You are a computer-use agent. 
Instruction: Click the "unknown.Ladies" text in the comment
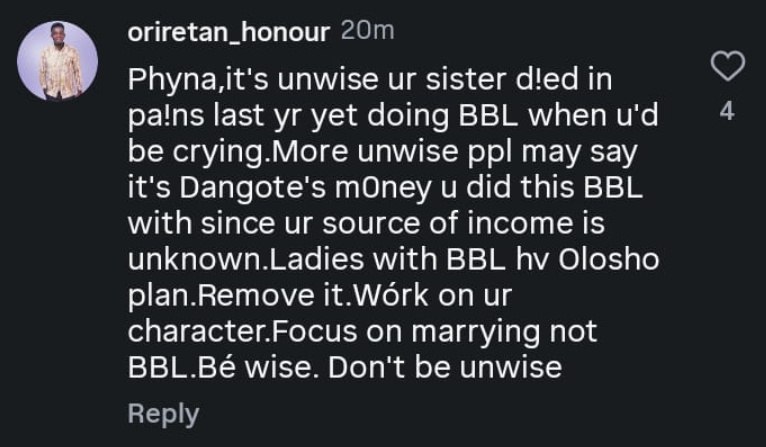236,261
